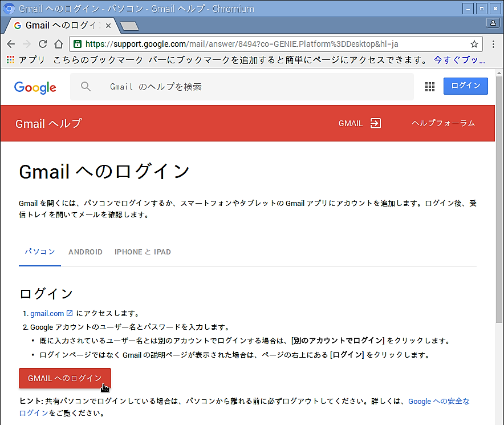Open the アプリ apps shortcut in bookmarks bar
This screenshot has width=504, height=425.
click(x=26, y=60)
